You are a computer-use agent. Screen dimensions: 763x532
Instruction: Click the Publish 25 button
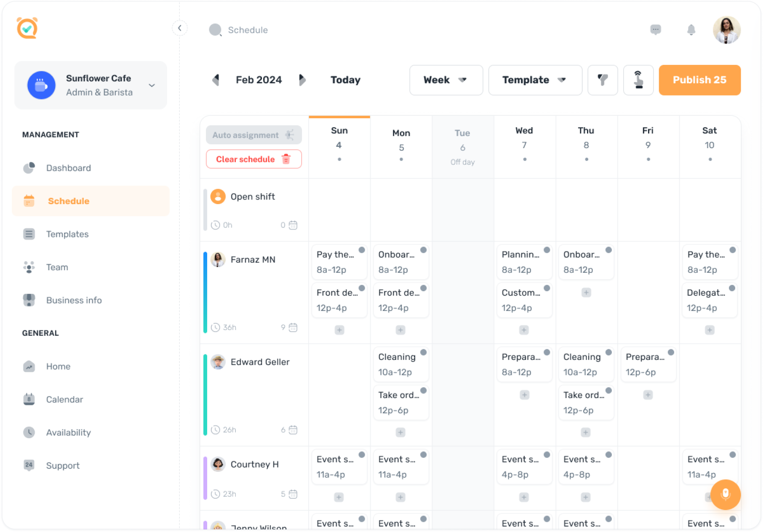point(699,80)
